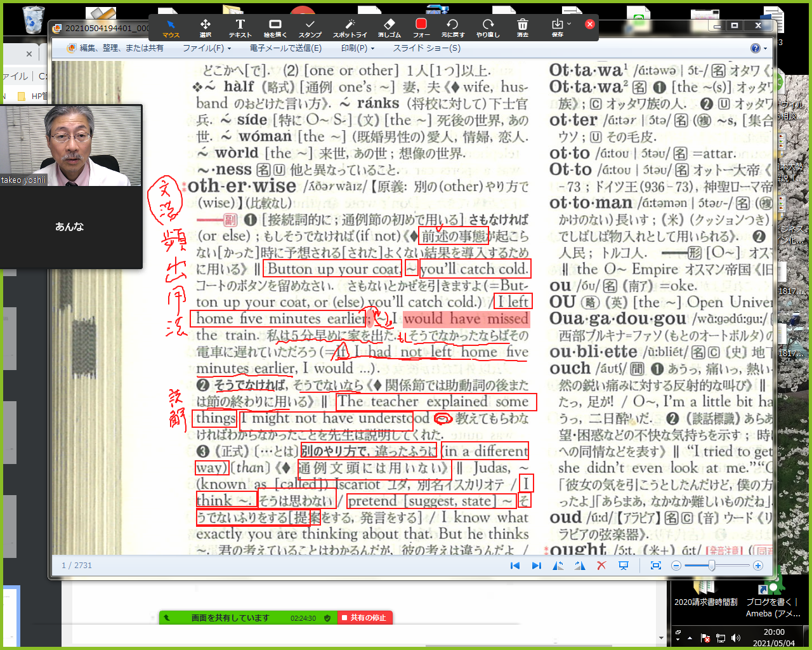Select the Text (テキスト) annotation tool
Image resolution: width=812 pixels, height=650 pixels.
pyautogui.click(x=240, y=27)
